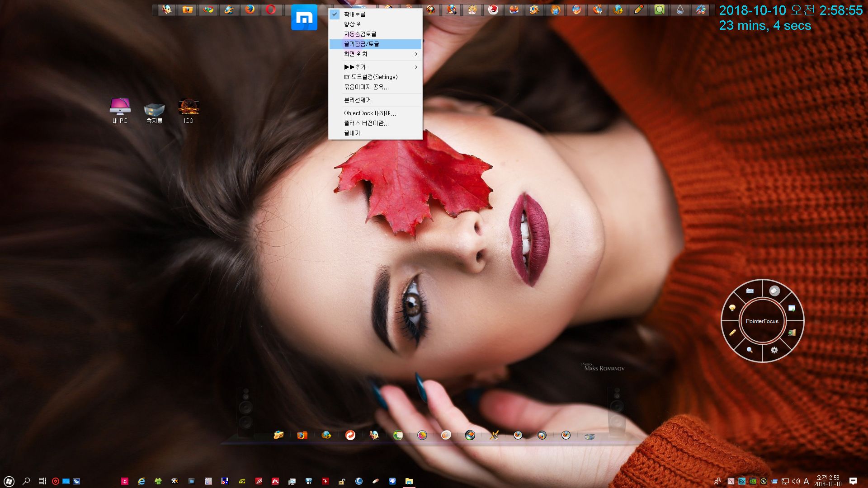This screenshot has width=868, height=488.
Task: Open the Maxthon browser dock icon
Action: click(304, 18)
